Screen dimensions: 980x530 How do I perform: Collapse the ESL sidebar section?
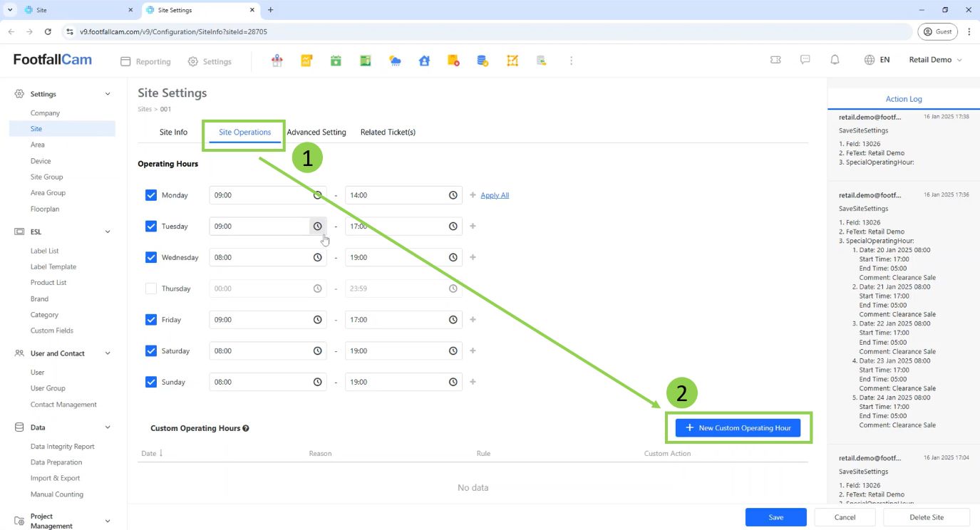pos(108,232)
